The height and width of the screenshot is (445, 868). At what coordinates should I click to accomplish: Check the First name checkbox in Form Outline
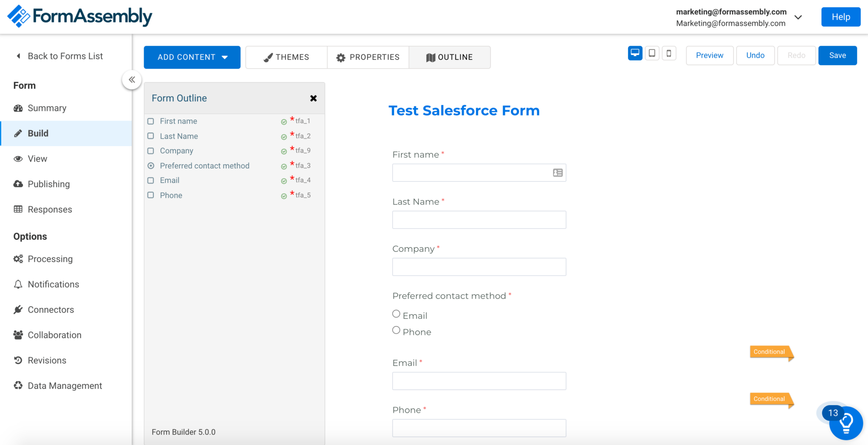150,121
